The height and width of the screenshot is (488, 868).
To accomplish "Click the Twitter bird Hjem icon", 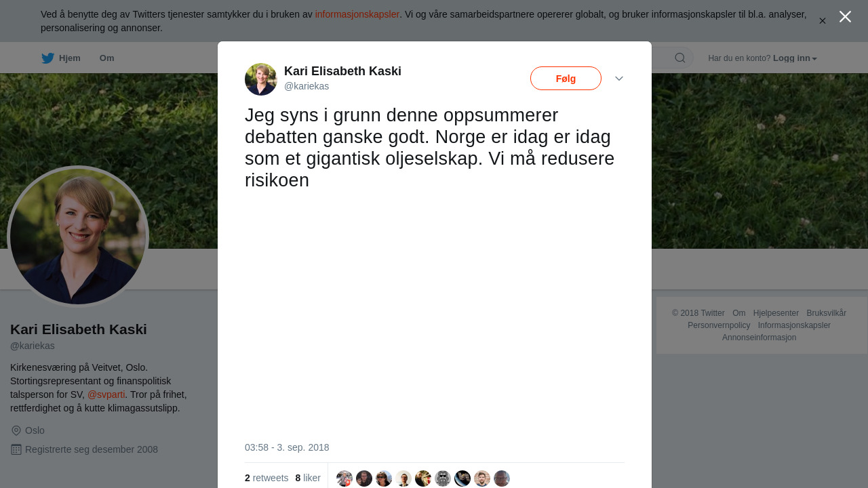I will (x=48, y=58).
